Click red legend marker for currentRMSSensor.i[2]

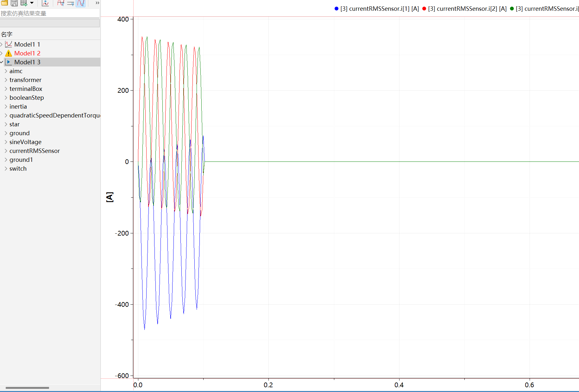pyautogui.click(x=424, y=9)
